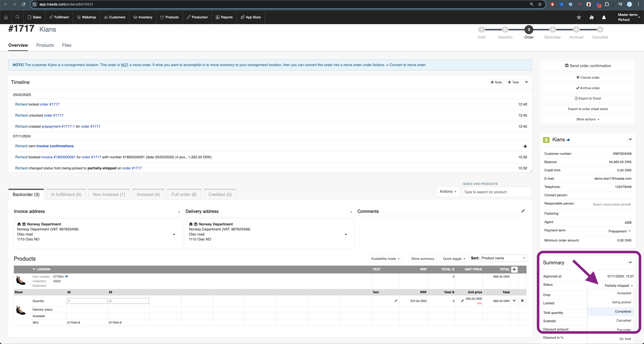
Task: Open Kians customer page arrow icon
Action: [x=568, y=140]
